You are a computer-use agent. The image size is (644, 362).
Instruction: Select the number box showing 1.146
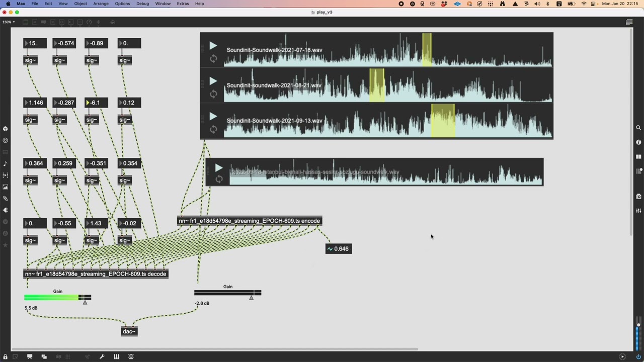pos(35,103)
